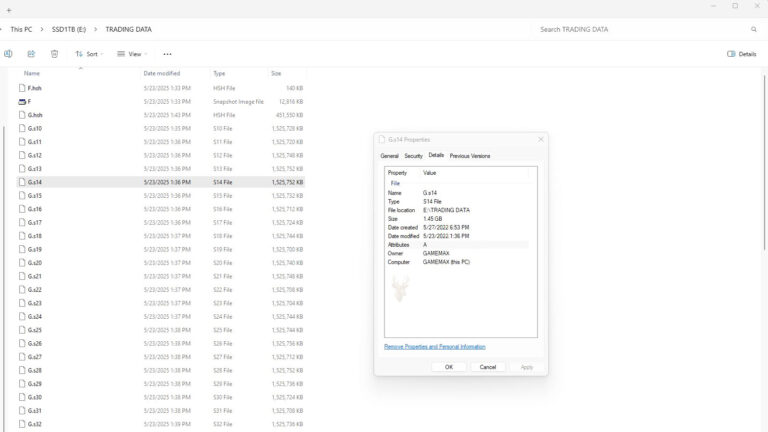Click file name G.s24
This screenshot has width=768, height=432.
click(x=35, y=317)
